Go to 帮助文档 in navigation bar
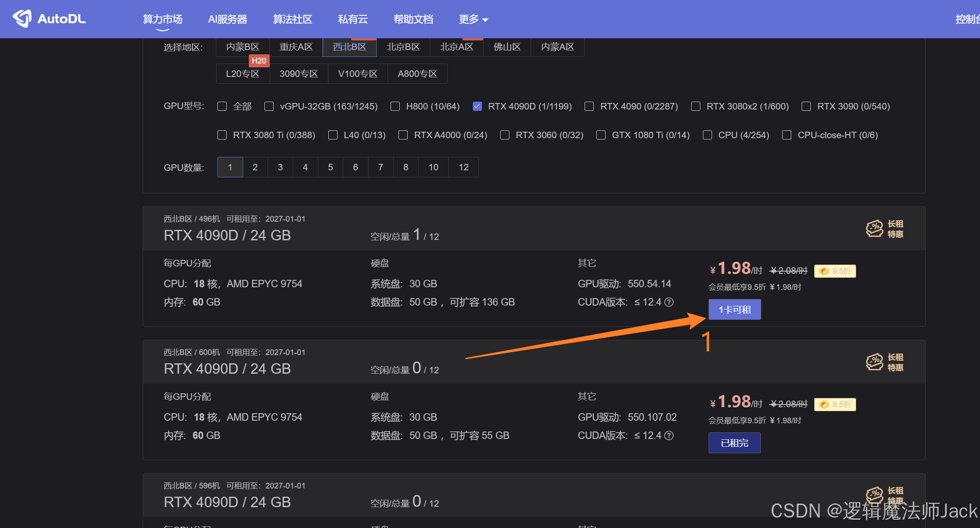Viewport: 980px width, 528px height. [x=413, y=19]
